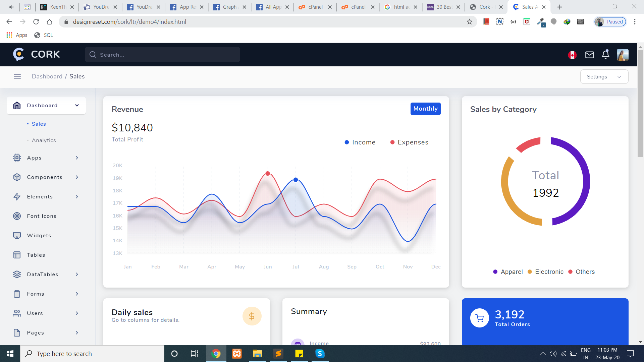Viewport: 644px width, 362px height.
Task: Open the mail envelope icon in header
Action: pos(589,55)
